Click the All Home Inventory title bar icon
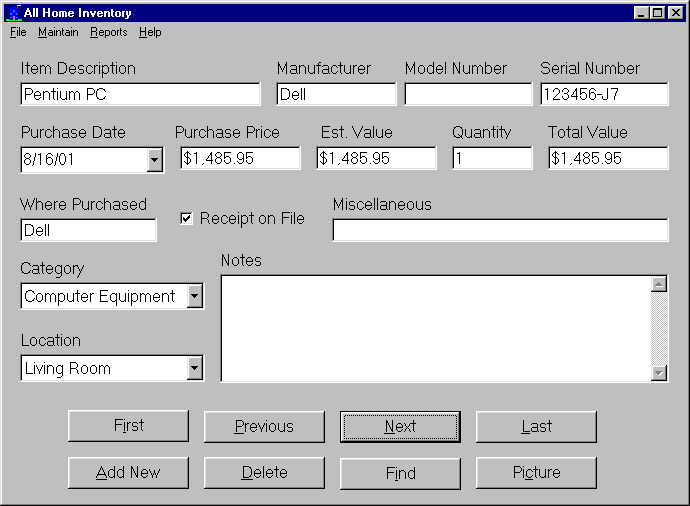The height and width of the screenshot is (506, 690). point(13,12)
